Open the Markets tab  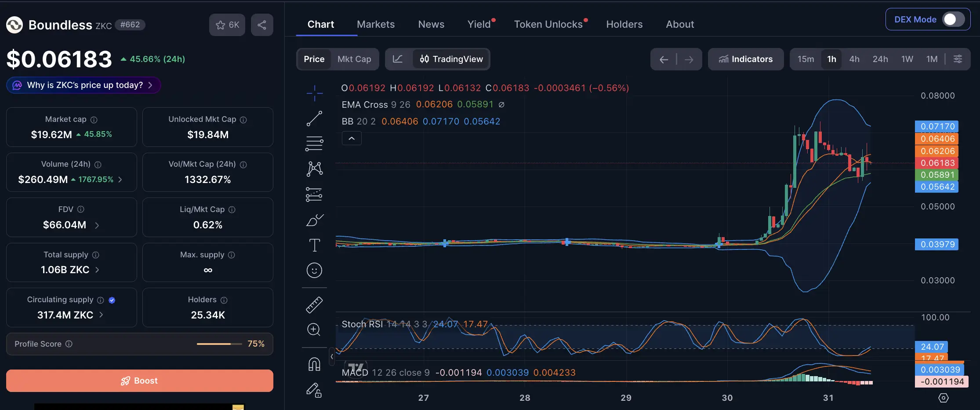point(376,24)
